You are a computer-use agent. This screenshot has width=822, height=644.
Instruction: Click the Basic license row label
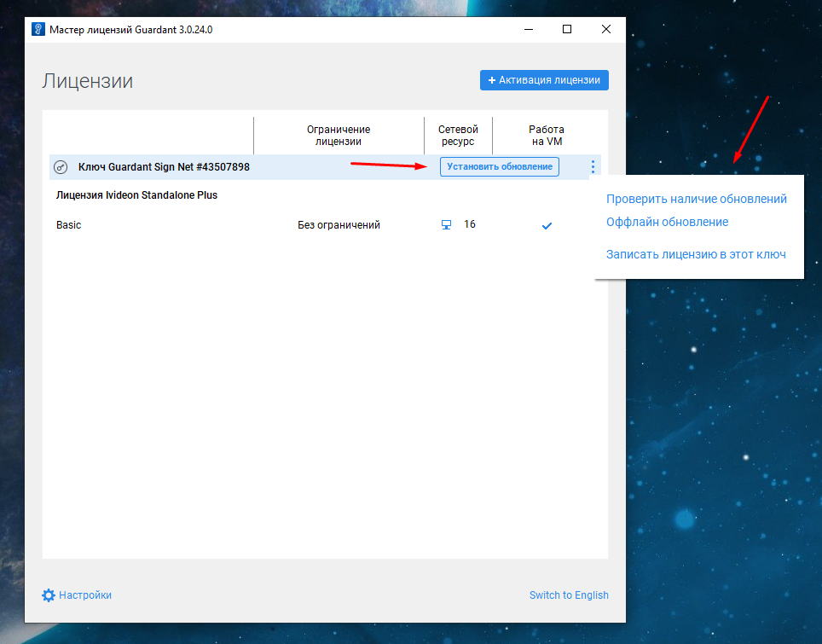[69, 225]
